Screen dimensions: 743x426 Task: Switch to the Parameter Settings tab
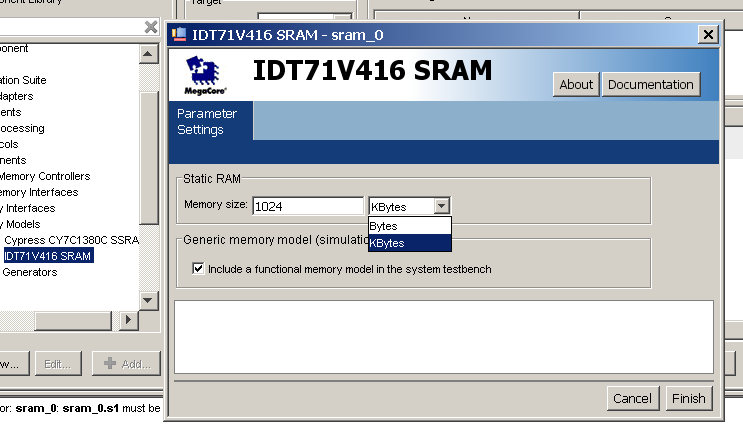[211, 121]
